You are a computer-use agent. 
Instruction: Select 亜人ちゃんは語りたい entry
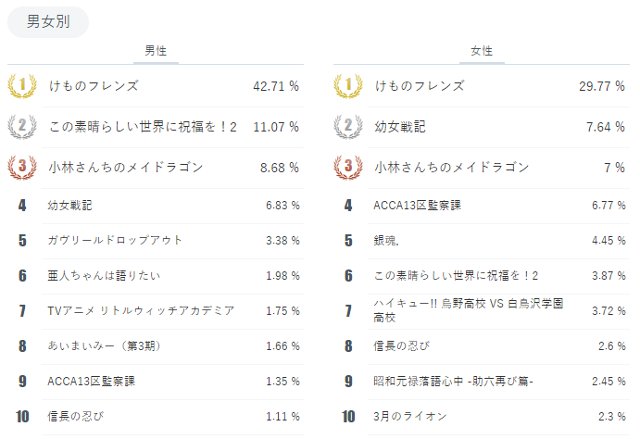(103, 275)
